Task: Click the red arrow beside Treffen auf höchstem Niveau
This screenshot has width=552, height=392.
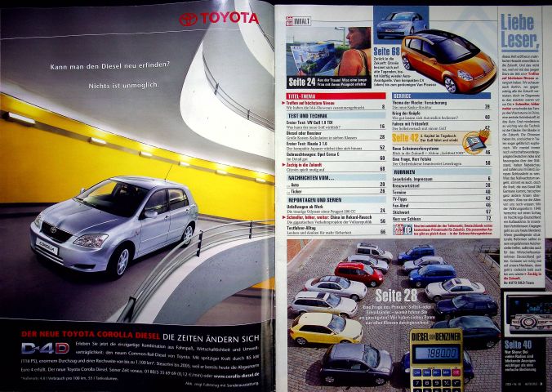Action: (282, 100)
